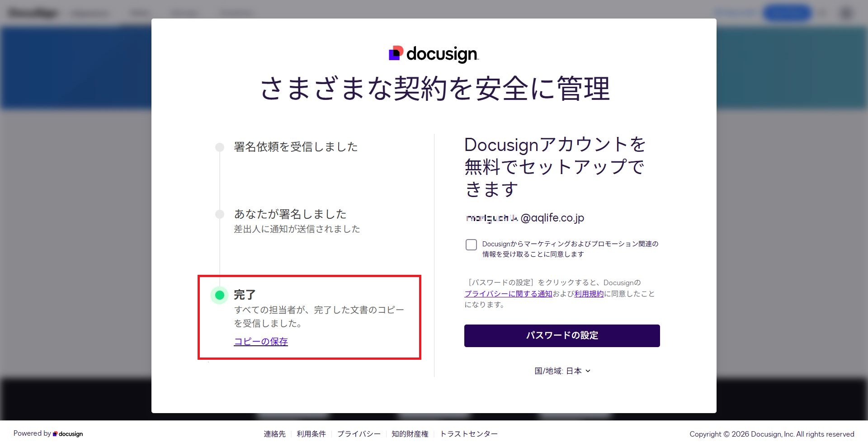Open the 利用規約 terms link

click(x=589, y=294)
